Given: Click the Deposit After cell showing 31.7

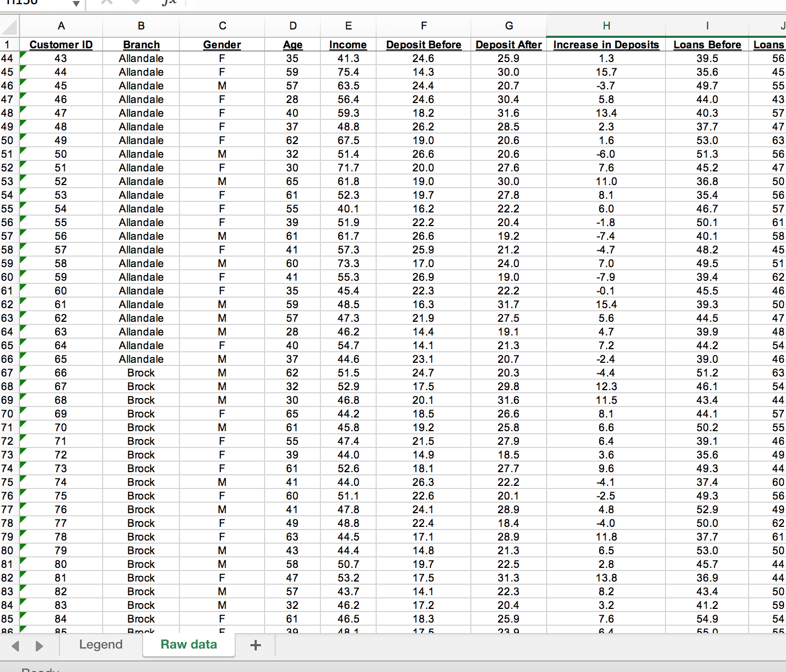Looking at the screenshot, I should coord(509,304).
